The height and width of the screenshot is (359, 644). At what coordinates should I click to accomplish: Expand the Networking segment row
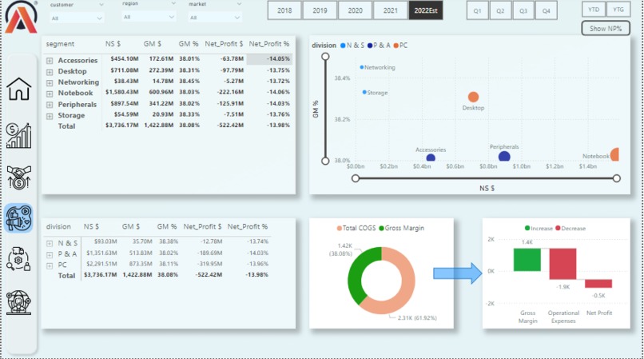[50, 82]
